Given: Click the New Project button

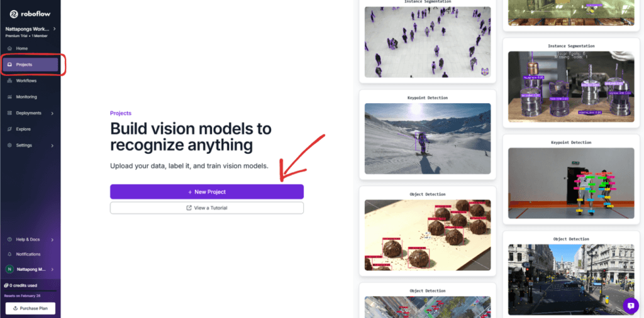Looking at the screenshot, I should [206, 192].
